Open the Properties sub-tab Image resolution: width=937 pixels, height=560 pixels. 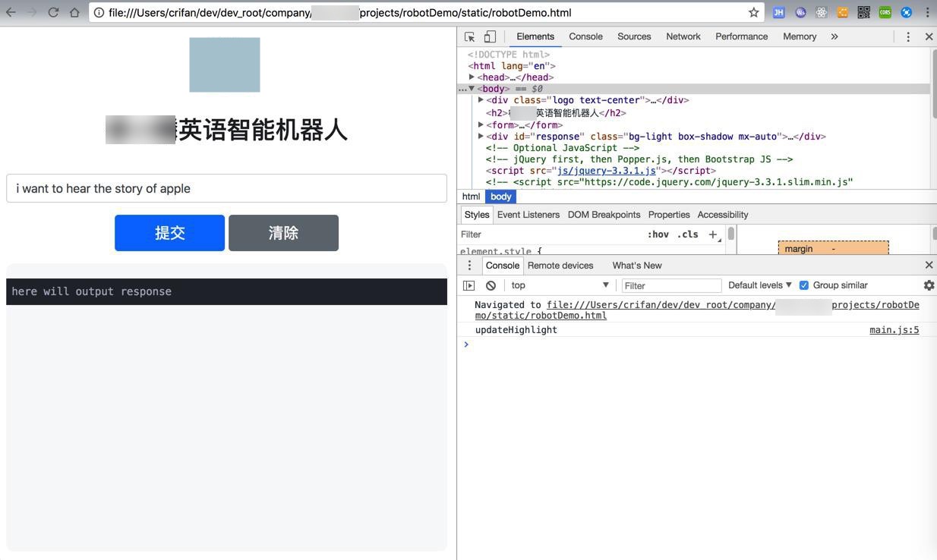[669, 215]
